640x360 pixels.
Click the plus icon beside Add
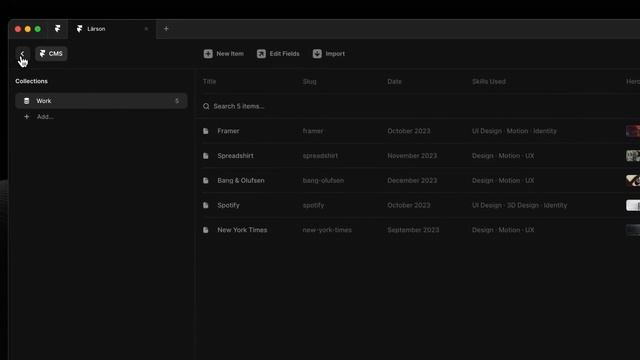(27, 117)
